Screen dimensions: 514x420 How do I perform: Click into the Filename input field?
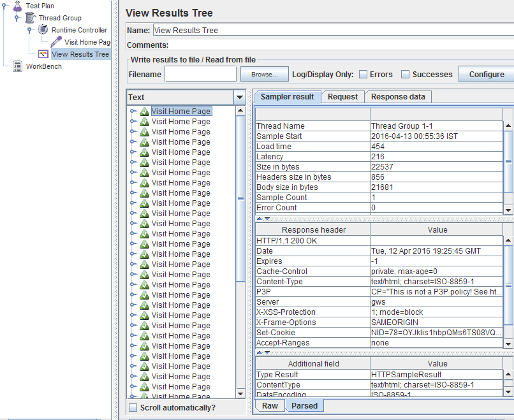click(x=200, y=74)
